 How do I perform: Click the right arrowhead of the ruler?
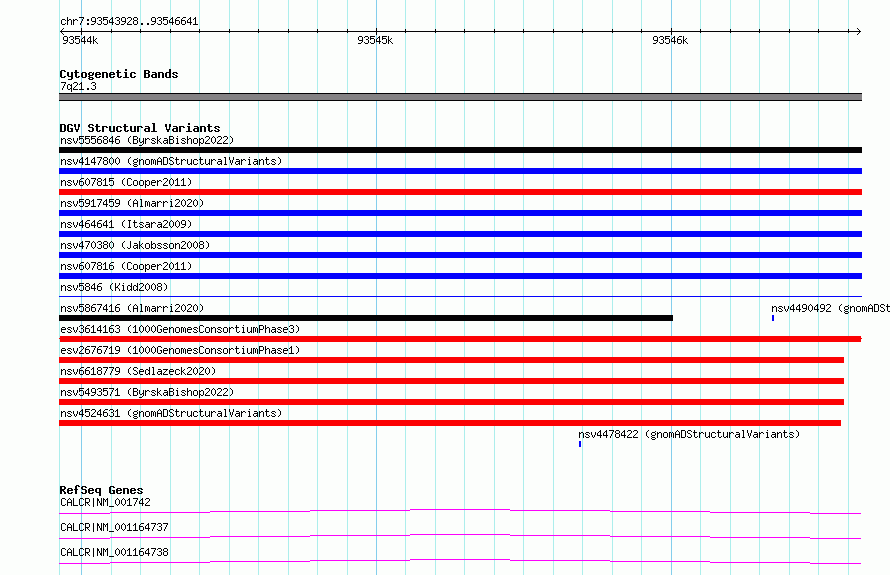tap(859, 31)
